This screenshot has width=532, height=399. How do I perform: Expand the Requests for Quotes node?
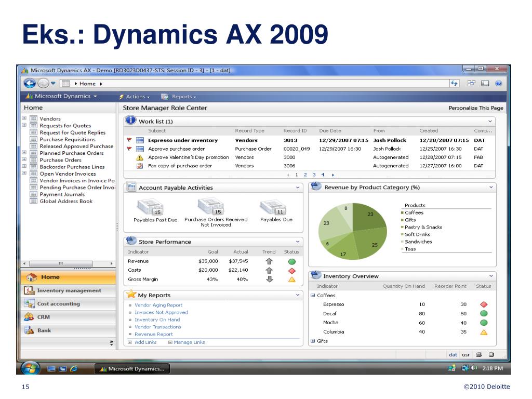click(24, 125)
